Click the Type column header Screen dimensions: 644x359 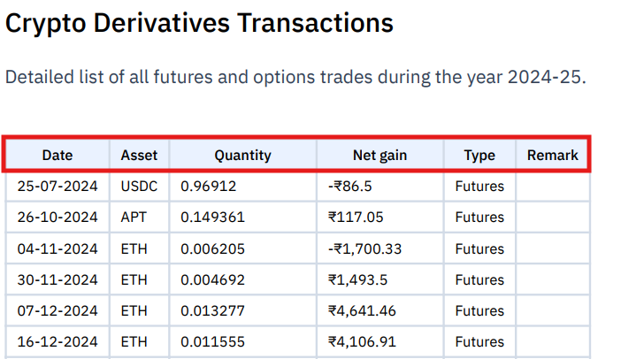479,156
